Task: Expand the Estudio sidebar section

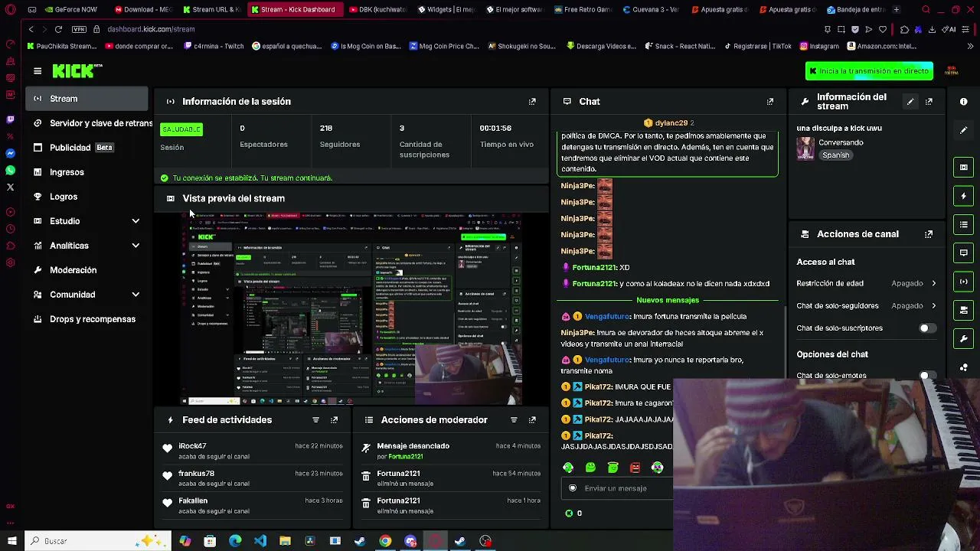Action: tap(136, 221)
